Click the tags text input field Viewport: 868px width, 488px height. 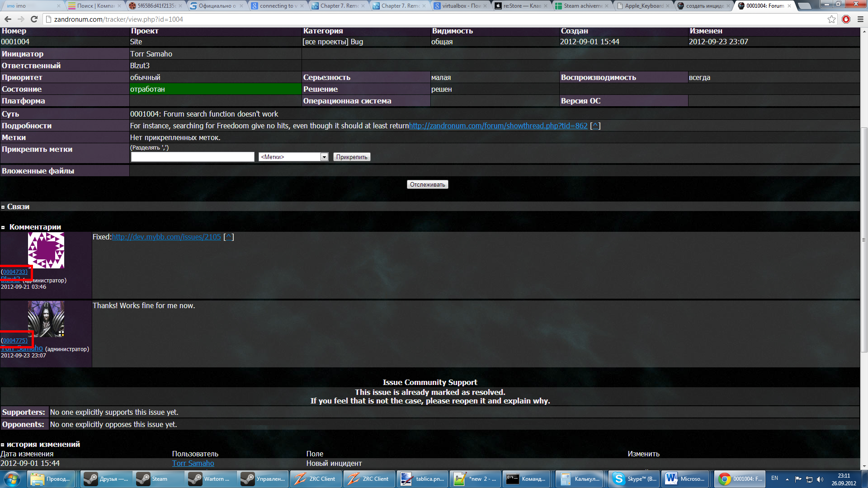pyautogui.click(x=193, y=157)
